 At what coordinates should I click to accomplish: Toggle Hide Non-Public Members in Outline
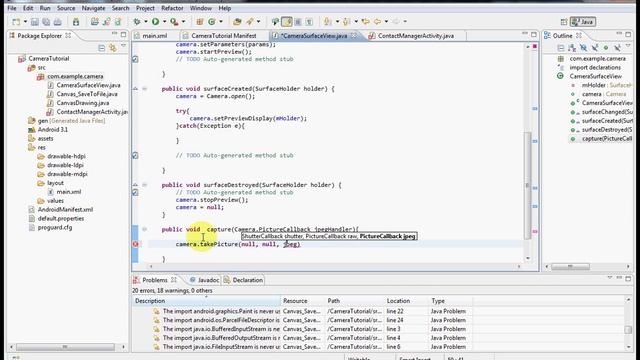pos(606,48)
